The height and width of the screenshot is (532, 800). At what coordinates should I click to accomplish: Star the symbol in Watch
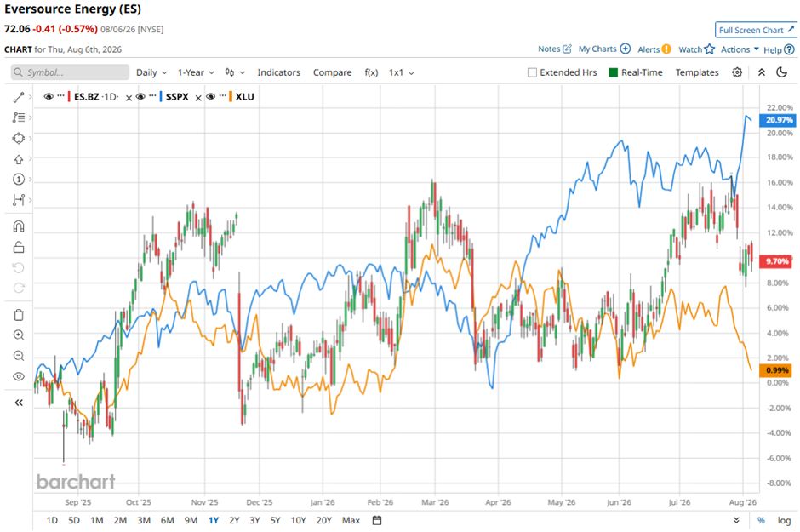click(x=709, y=49)
